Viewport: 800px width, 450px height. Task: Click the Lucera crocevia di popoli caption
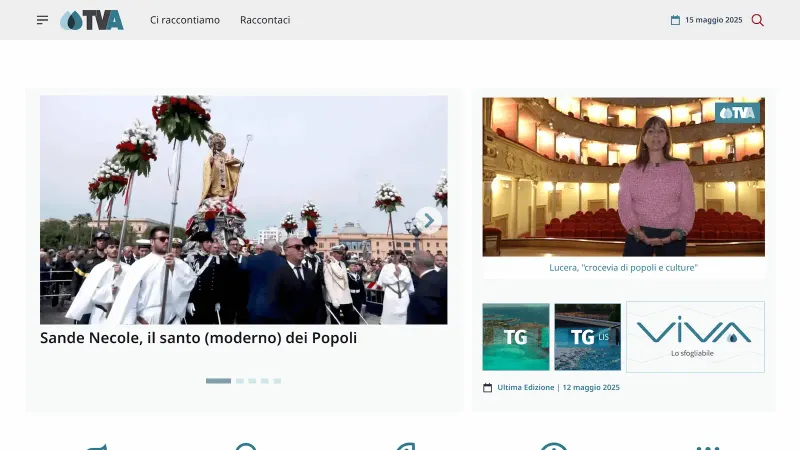pos(623,268)
